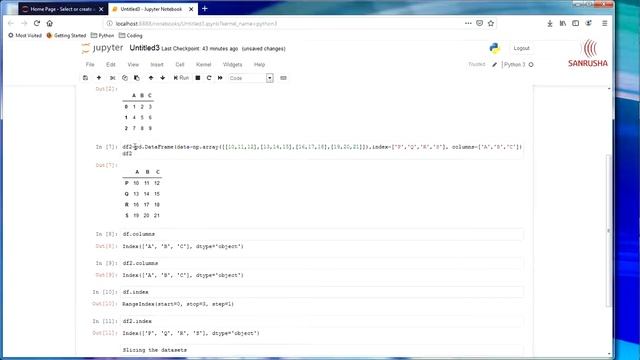Screen dimensions: 640x360
Task: Open the Kernel menu
Action: 203,64
